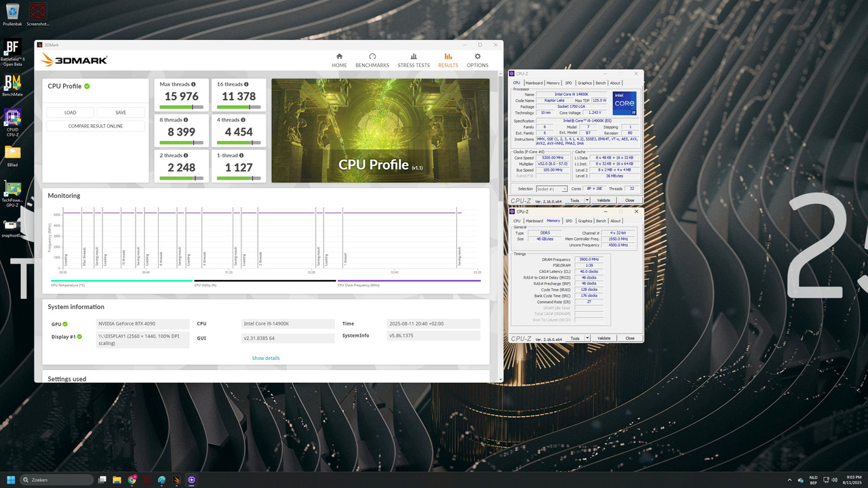Open the BENCHMARKS section in 3DMark
Viewport: 868px width, 488px height.
372,60
